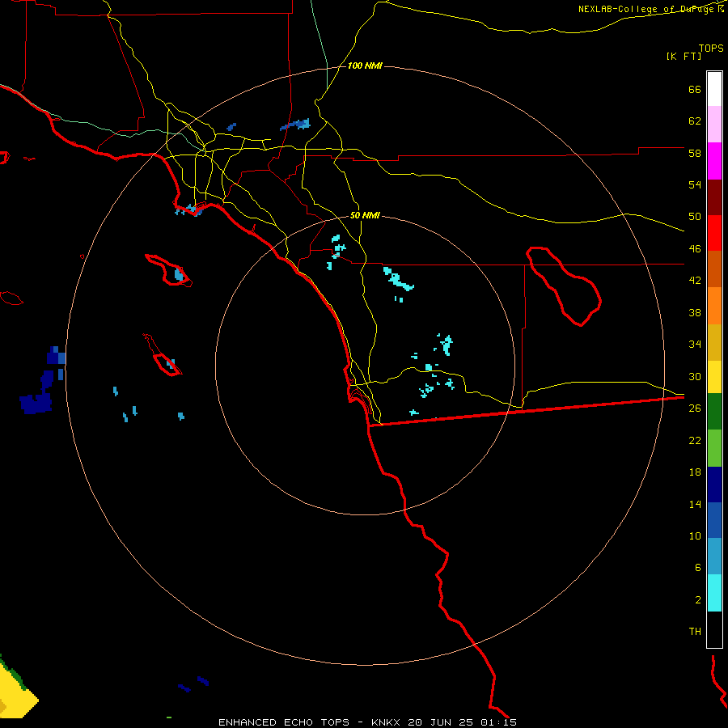Click the legend value '46'
Image resolution: width=728 pixels, height=728 pixels.
pyautogui.click(x=695, y=249)
